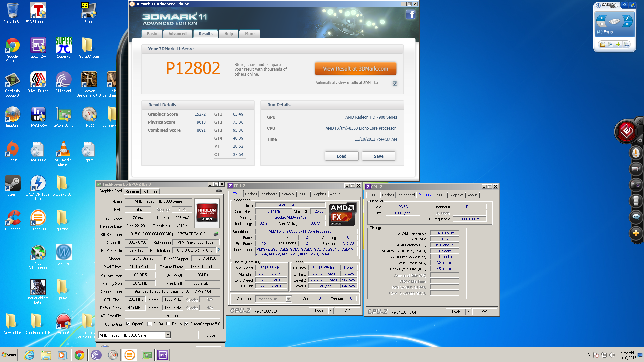Open Internet Explorer from taskbar
The width and height of the screenshot is (644, 362).
pyautogui.click(x=30, y=355)
